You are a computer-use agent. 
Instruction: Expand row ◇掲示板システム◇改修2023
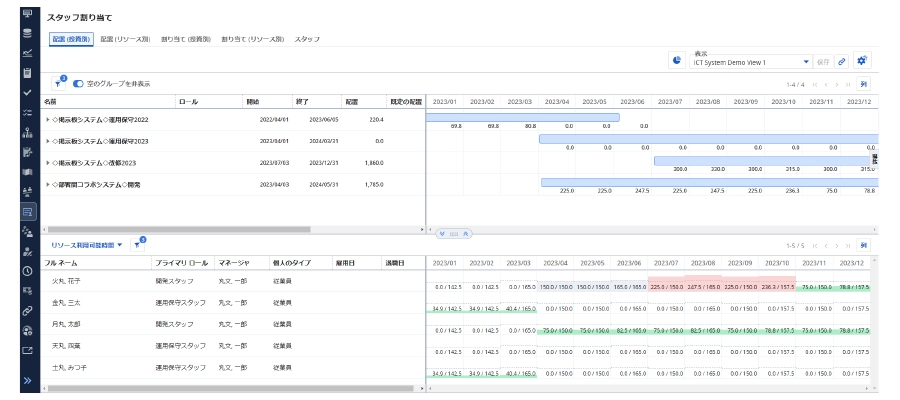(x=48, y=163)
